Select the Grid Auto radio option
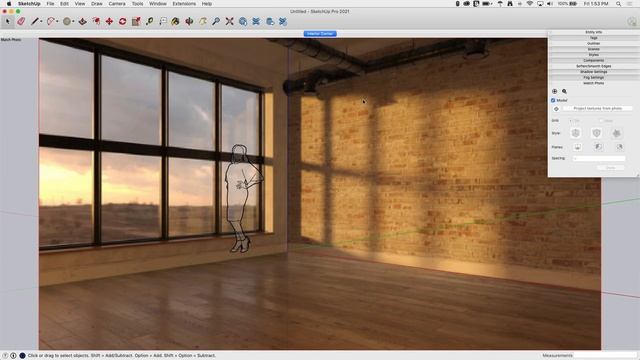The height and width of the screenshot is (360, 640). click(601, 121)
